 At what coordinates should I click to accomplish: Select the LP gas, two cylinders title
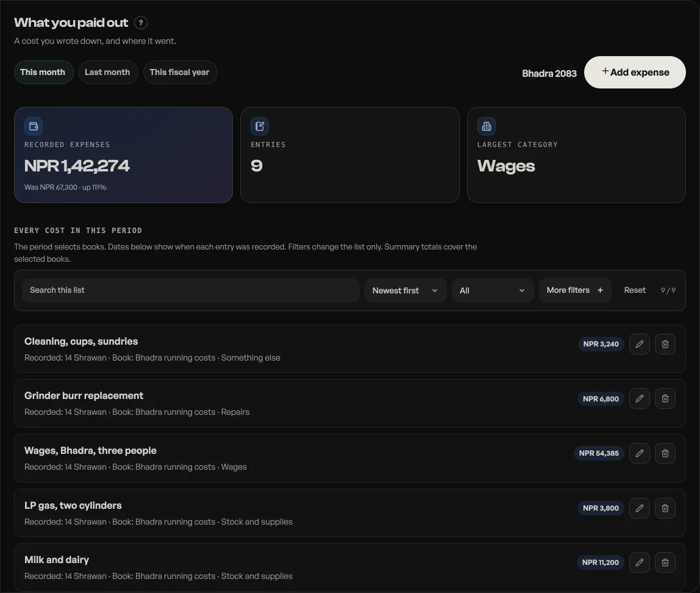(73, 506)
